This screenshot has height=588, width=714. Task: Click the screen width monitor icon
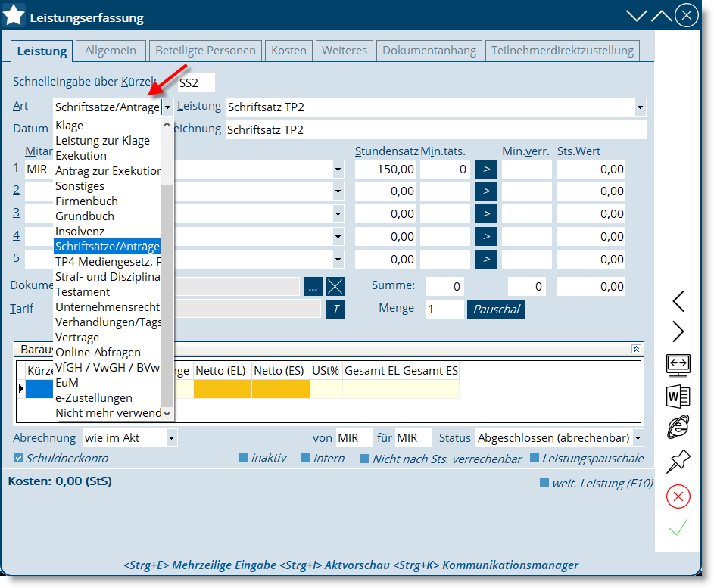[x=678, y=364]
